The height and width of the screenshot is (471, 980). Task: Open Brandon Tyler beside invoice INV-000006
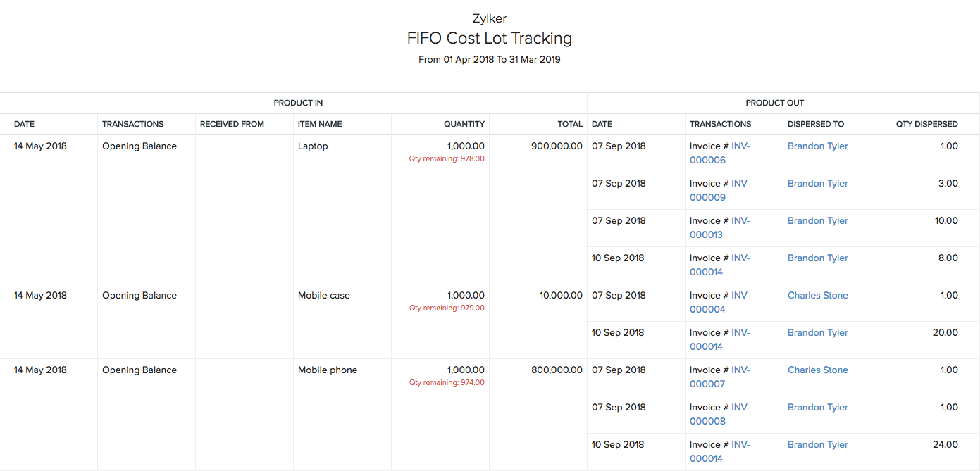(x=817, y=146)
